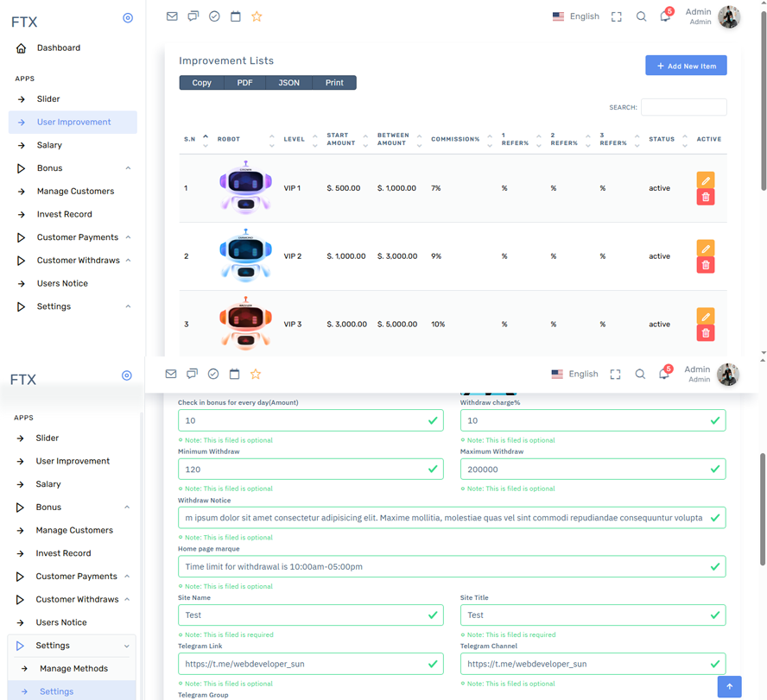The height and width of the screenshot is (700, 767).
Task: Click the star icon above Improvement Lists
Action: tap(257, 16)
